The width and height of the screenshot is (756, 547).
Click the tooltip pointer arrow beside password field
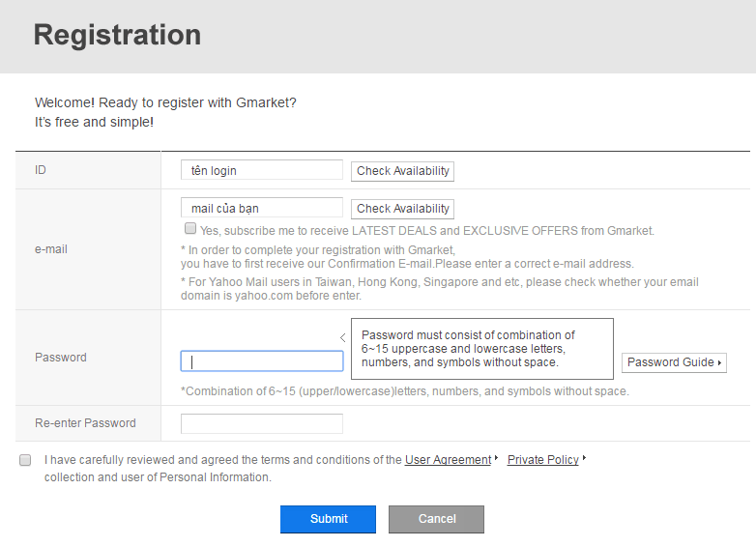(x=343, y=337)
